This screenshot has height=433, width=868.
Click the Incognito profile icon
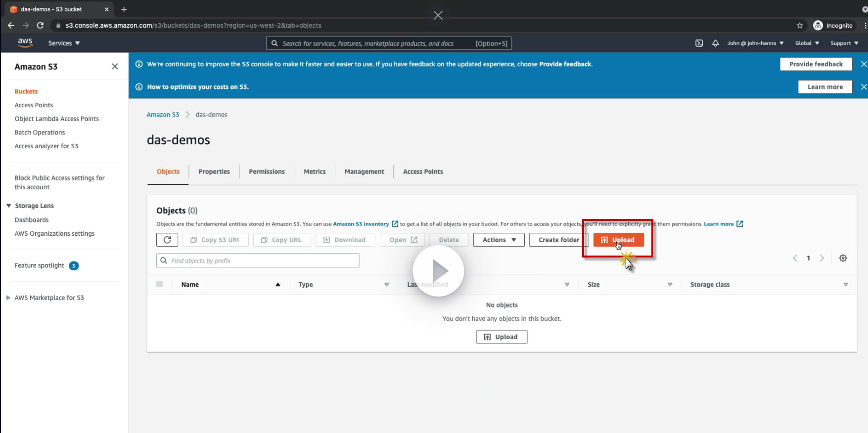click(x=818, y=25)
